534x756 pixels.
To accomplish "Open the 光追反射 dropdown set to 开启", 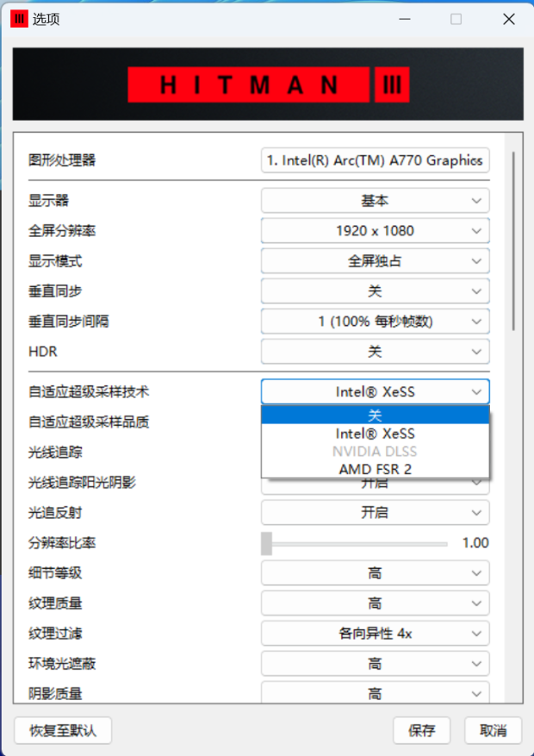I will point(376,513).
